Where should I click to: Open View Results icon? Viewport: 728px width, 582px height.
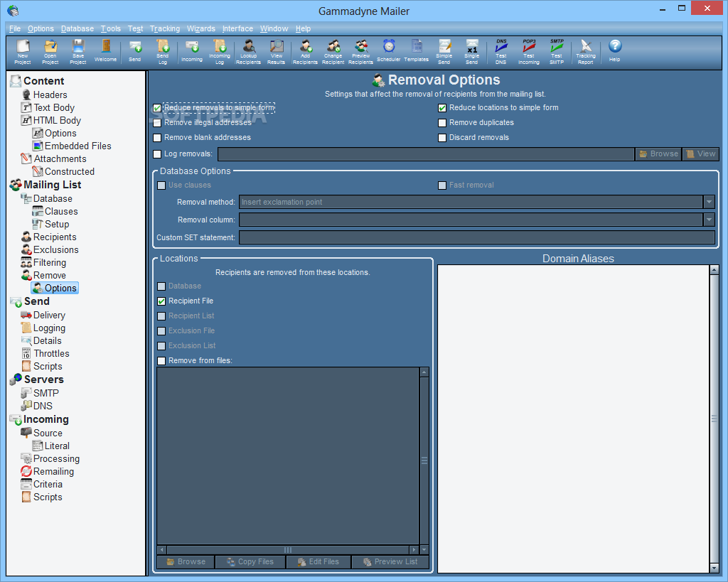(277, 51)
